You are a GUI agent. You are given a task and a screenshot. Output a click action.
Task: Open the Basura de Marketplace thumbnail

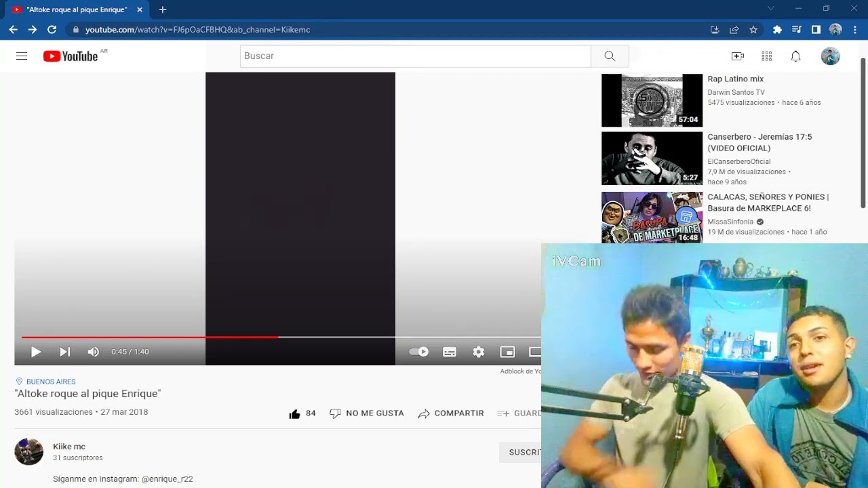[x=652, y=218]
